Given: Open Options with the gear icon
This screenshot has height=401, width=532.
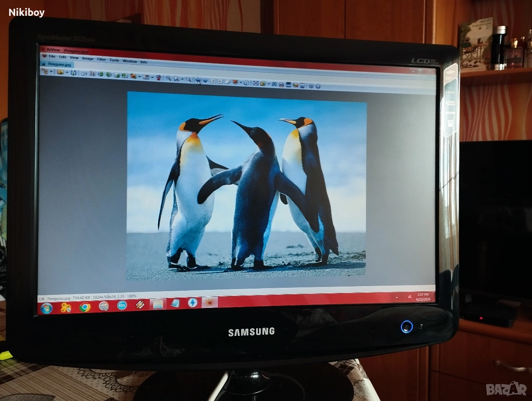Looking at the screenshot, I should coord(311,86).
